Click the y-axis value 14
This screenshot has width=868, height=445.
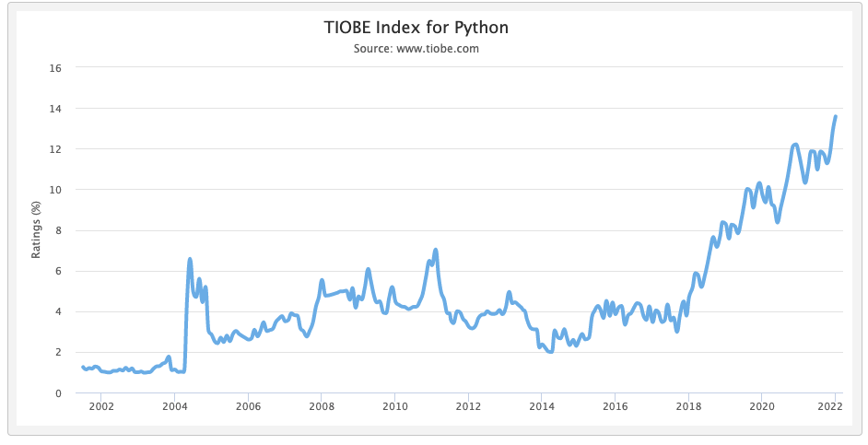click(x=55, y=109)
